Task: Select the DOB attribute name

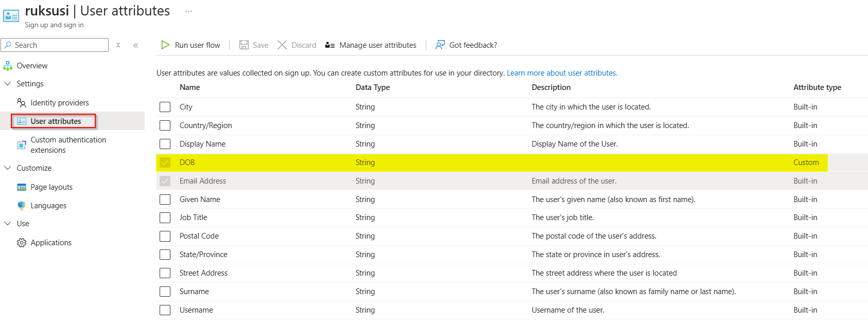Action: tap(187, 162)
